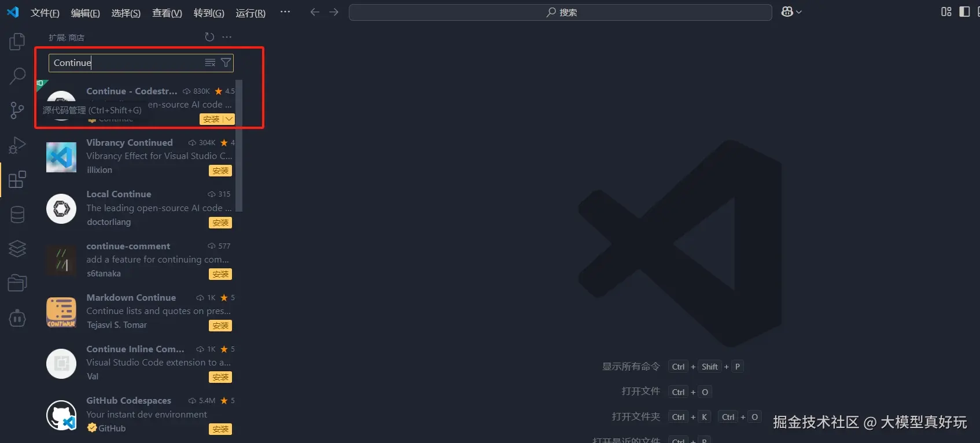The height and width of the screenshot is (443, 980).
Task: Open extensions panel more actions menu
Action: pos(227,37)
